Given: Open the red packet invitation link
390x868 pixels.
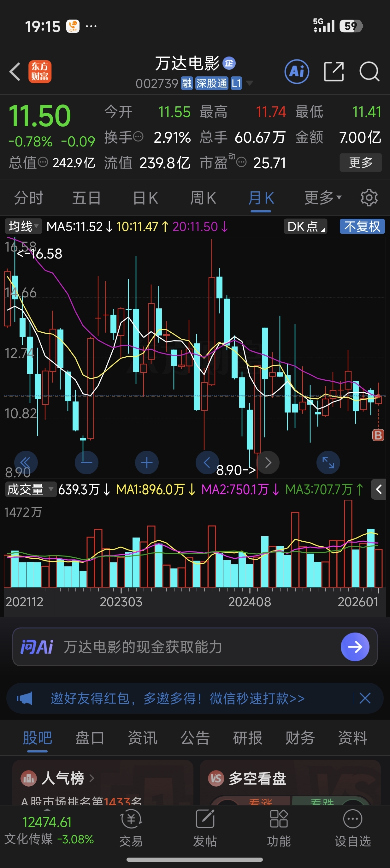Looking at the screenshot, I should tap(177, 698).
